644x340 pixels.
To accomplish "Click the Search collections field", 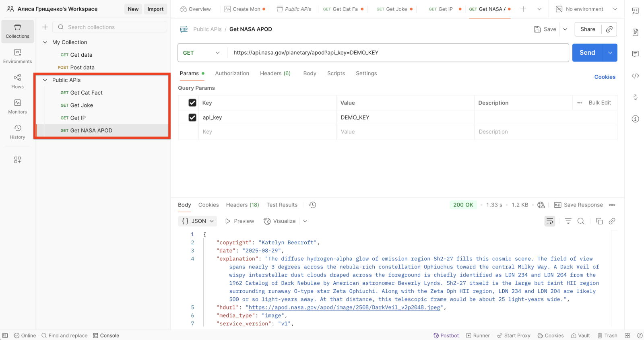I will pyautogui.click(x=110, y=27).
